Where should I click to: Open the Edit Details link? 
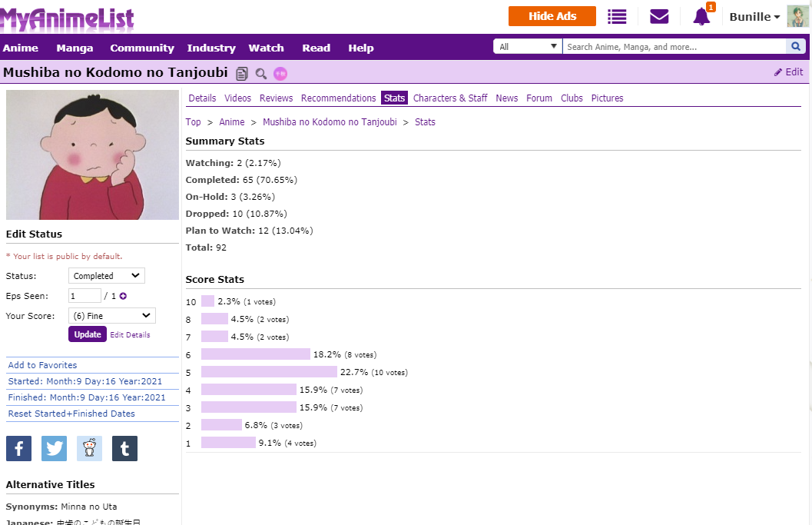pyautogui.click(x=130, y=335)
